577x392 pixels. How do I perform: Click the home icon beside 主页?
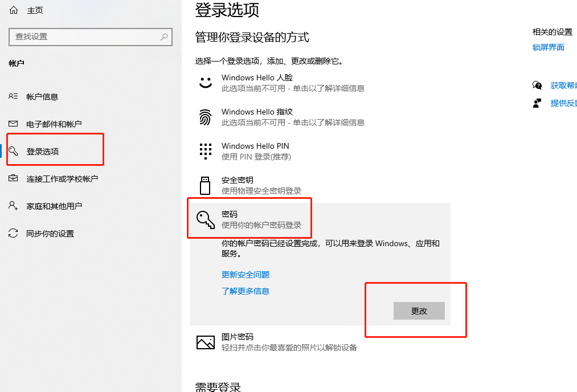click(14, 10)
